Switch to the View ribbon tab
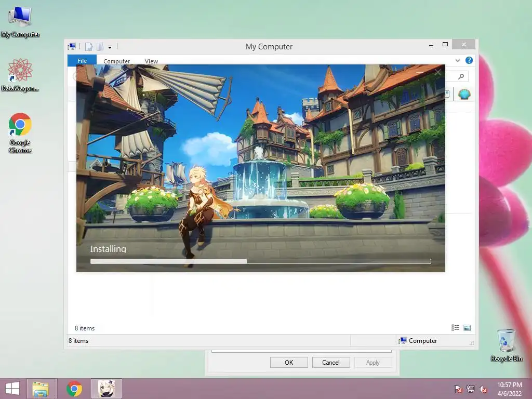Image resolution: width=532 pixels, height=399 pixels. click(x=151, y=61)
